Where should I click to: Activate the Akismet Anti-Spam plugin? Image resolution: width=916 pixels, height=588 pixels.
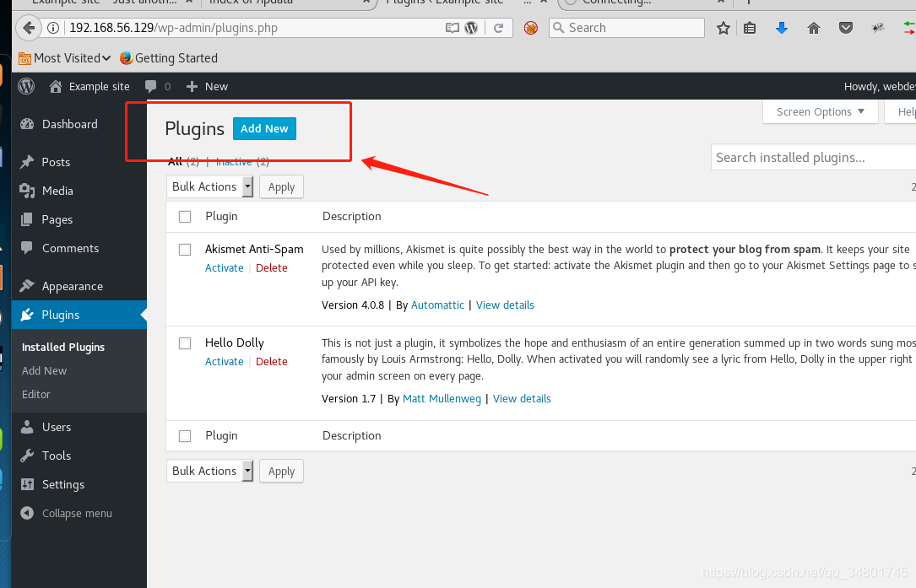[225, 268]
